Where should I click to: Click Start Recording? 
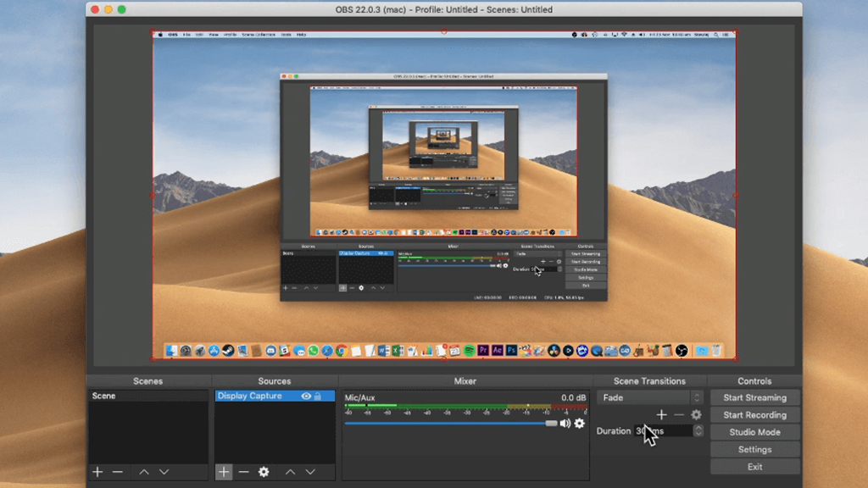pos(754,415)
